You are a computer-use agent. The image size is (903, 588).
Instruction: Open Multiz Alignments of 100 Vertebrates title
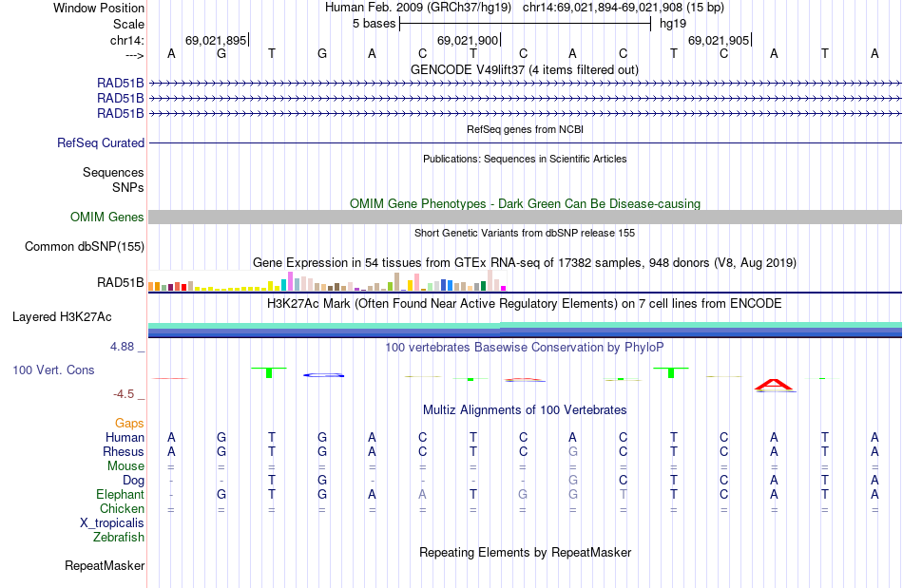[525, 409]
